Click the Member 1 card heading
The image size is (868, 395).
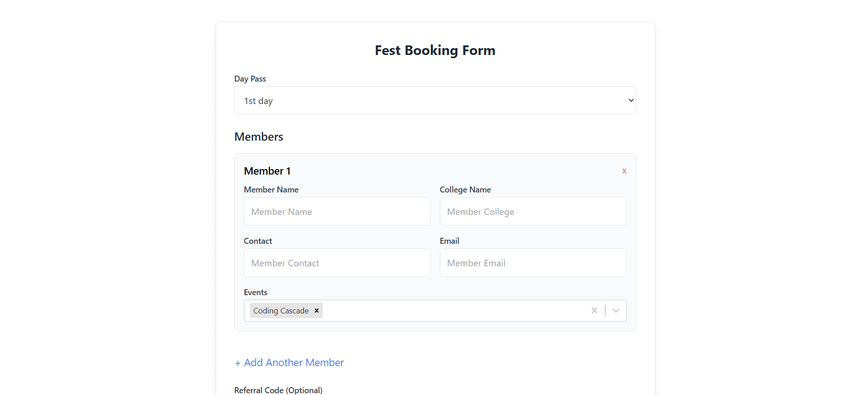(267, 171)
